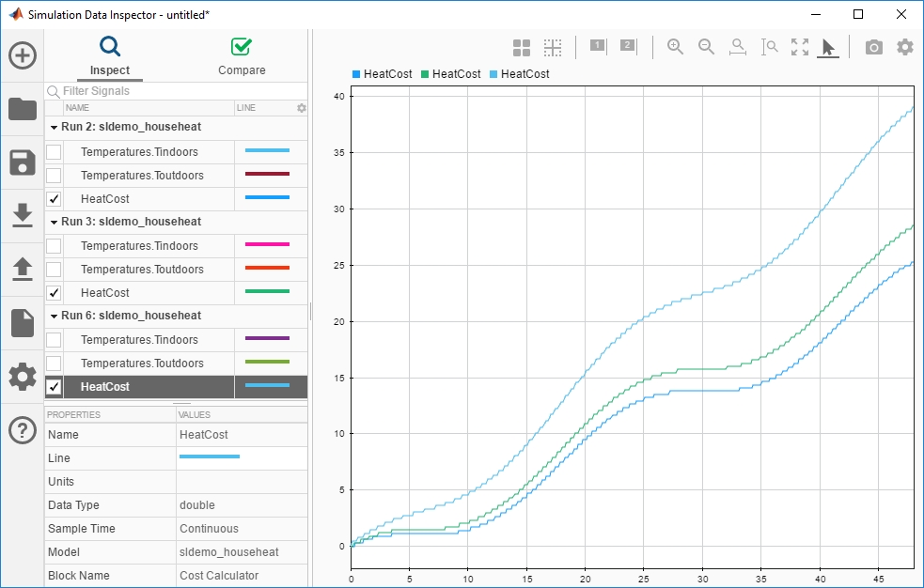Select the zoom out tool
Image resolution: width=924 pixels, height=588 pixels.
[x=706, y=47]
